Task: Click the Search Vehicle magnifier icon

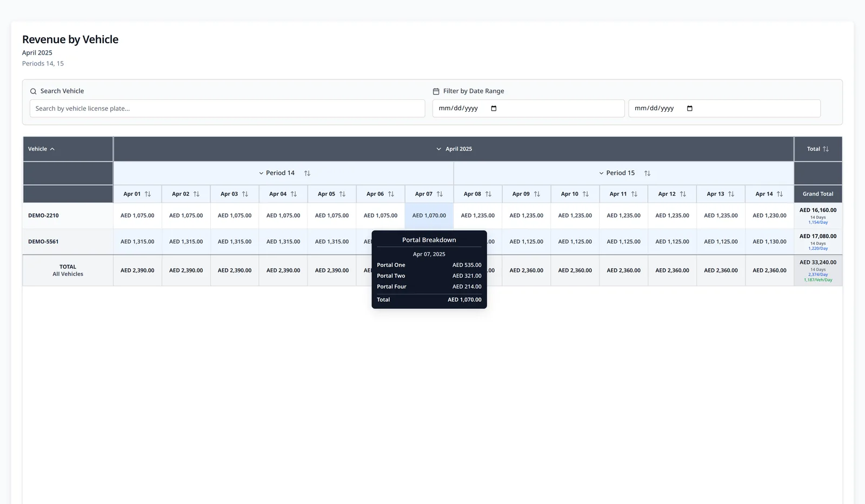Action: pos(34,91)
